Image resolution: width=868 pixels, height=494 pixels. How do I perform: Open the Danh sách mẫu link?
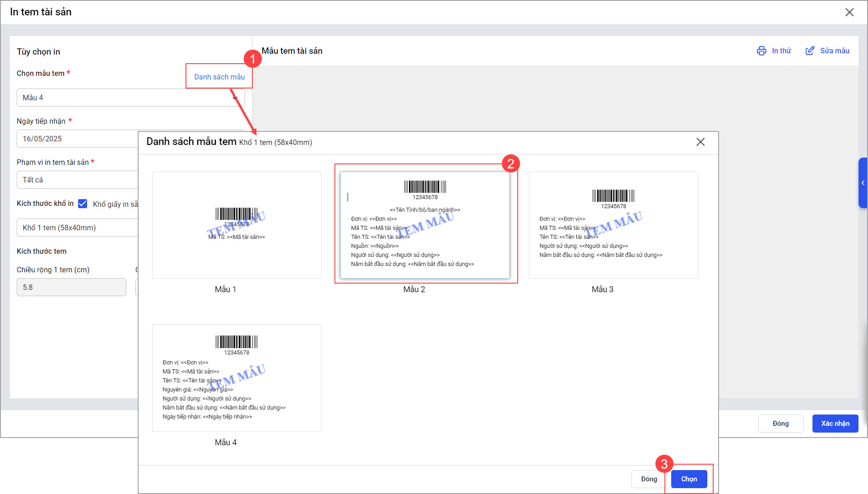219,77
